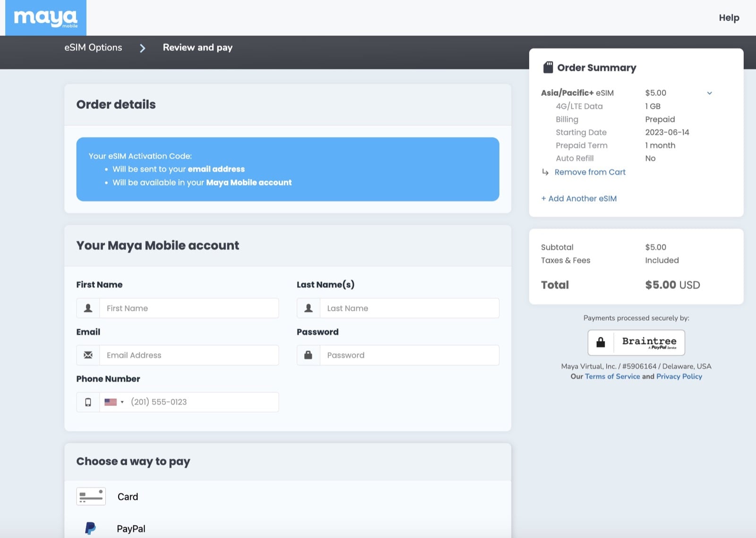Focus the Password field

tap(410, 355)
